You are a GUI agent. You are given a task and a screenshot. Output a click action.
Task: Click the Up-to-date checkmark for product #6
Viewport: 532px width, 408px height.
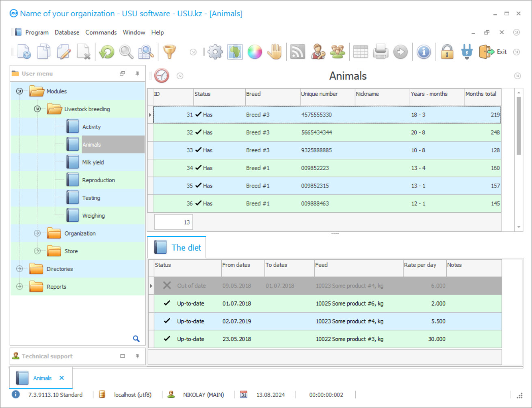point(167,303)
